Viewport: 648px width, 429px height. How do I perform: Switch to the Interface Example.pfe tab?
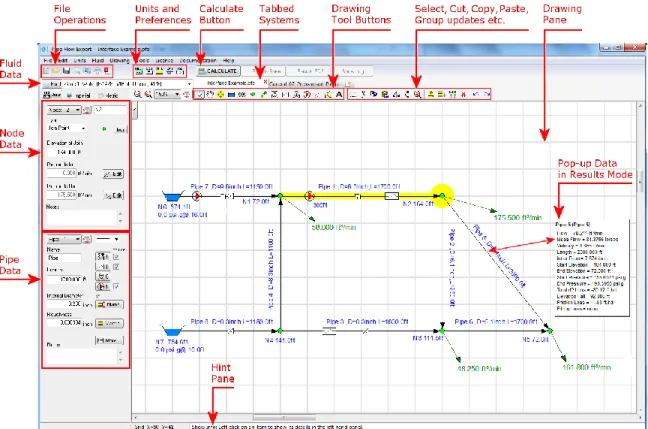pos(231,83)
